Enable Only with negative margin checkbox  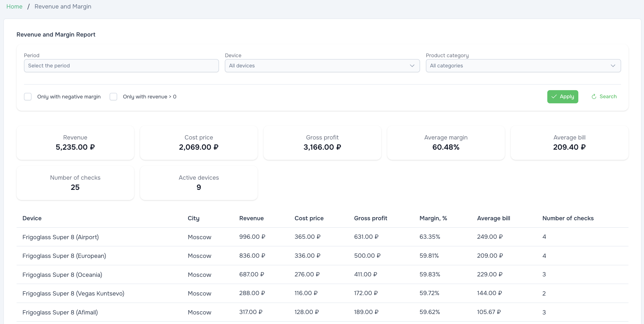(28, 97)
